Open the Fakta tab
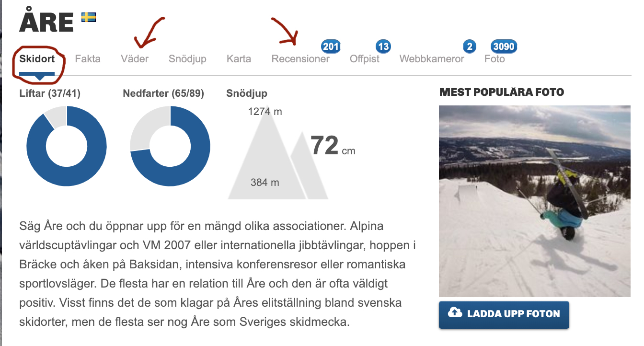The width and height of the screenshot is (644, 346). coord(88,59)
